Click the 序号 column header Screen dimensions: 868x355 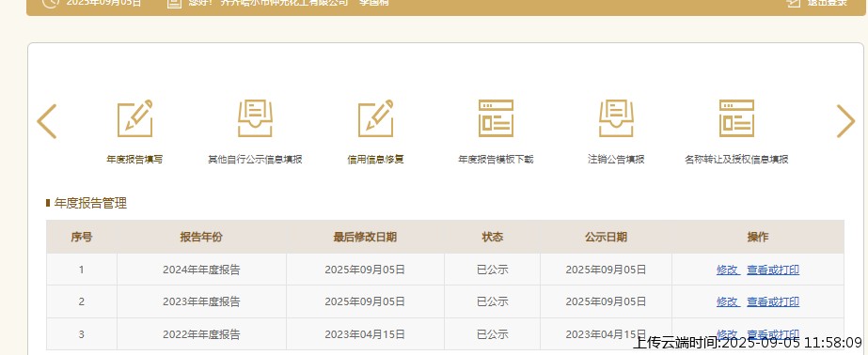[82, 238]
